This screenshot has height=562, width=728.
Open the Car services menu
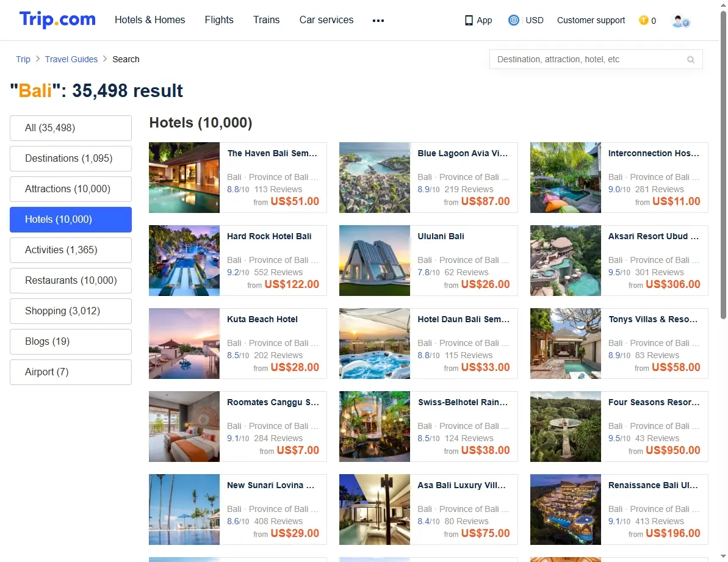coord(326,20)
